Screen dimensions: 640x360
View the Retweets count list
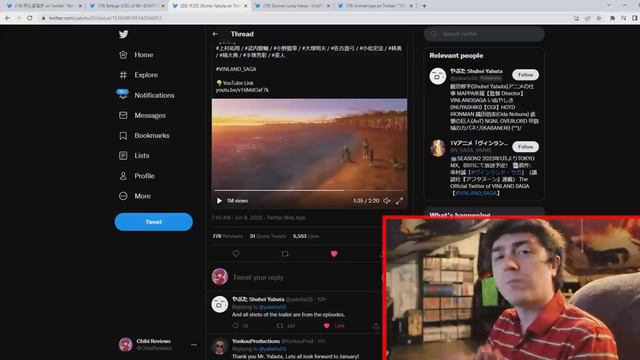coord(227,236)
